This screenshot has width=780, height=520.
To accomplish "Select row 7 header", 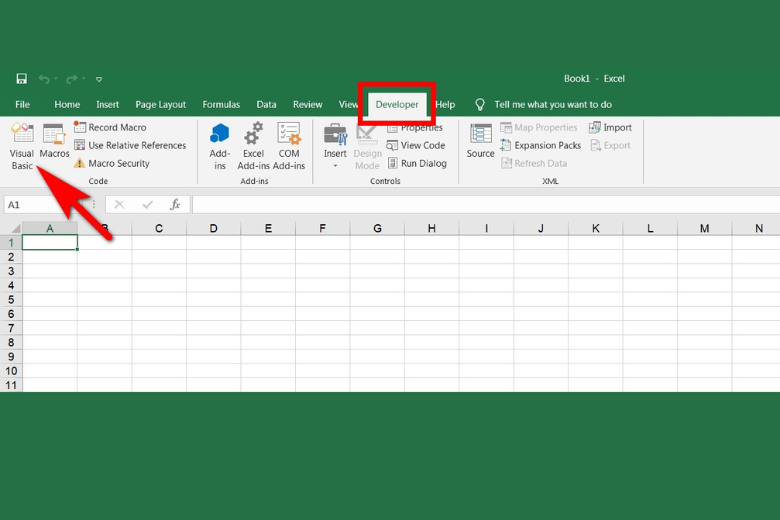I will (x=11, y=328).
